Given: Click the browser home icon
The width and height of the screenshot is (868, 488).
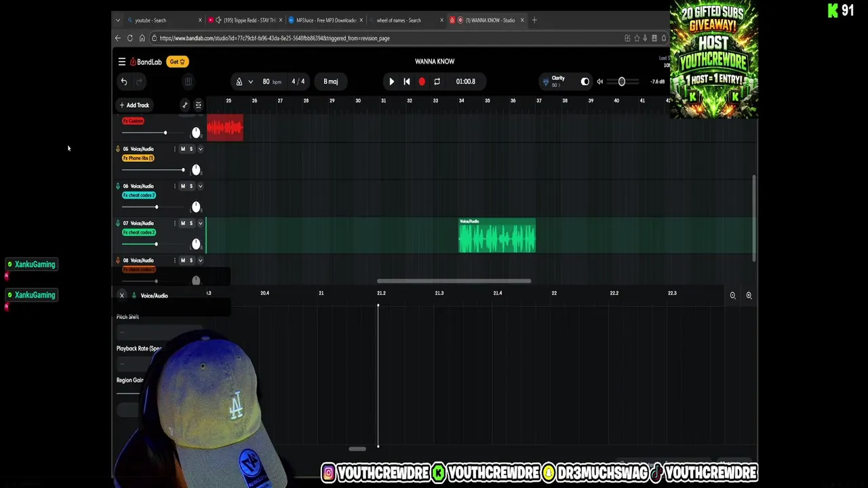Looking at the screenshot, I should 142,38.
